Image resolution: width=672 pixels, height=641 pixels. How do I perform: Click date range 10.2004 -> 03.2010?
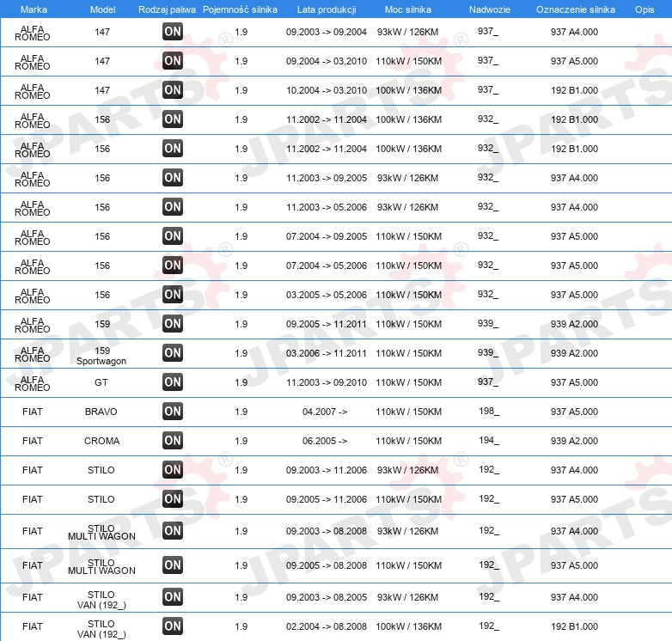click(327, 90)
